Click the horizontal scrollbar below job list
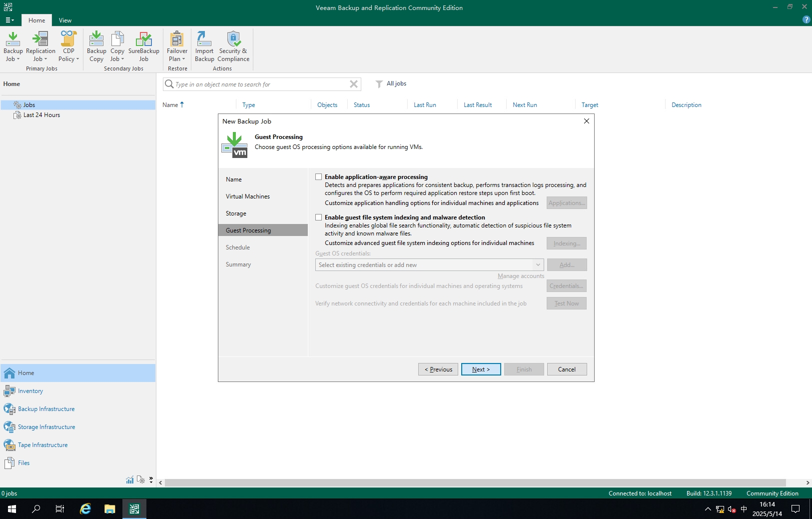The image size is (812, 519). [475, 483]
